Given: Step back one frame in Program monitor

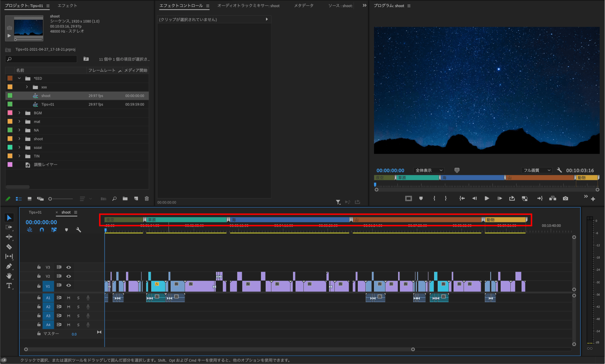Looking at the screenshot, I should (x=474, y=199).
